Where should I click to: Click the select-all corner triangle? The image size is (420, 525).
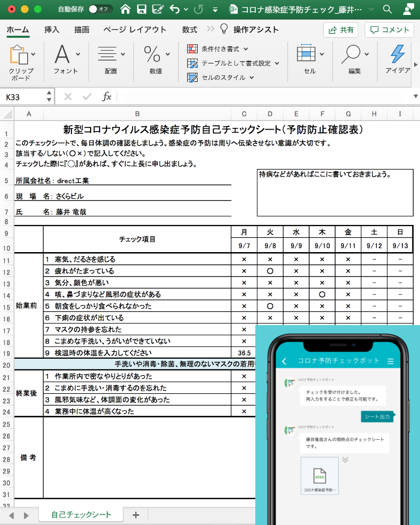point(7,114)
